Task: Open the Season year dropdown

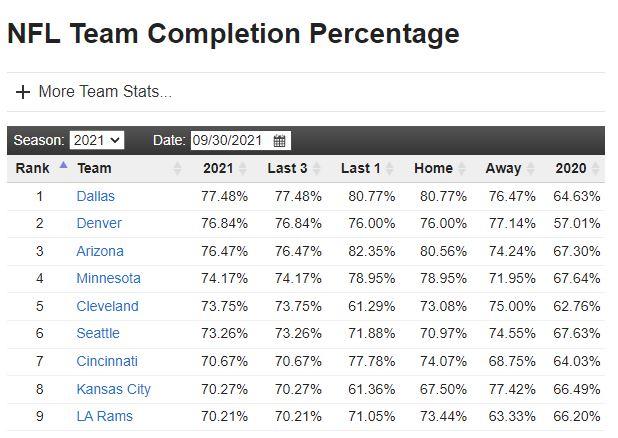Action: tap(97, 141)
